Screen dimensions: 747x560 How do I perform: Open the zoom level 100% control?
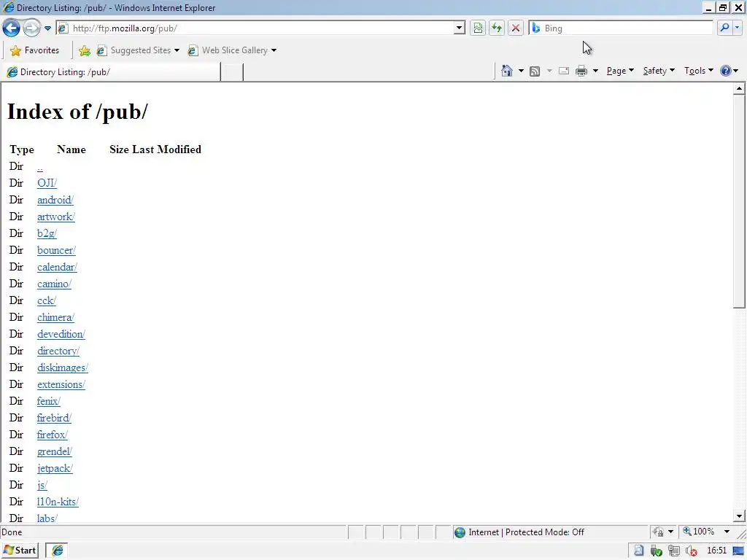click(x=699, y=532)
